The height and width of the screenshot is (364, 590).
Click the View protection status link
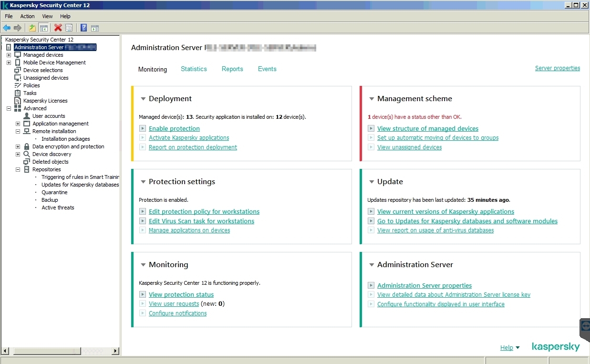(x=181, y=295)
